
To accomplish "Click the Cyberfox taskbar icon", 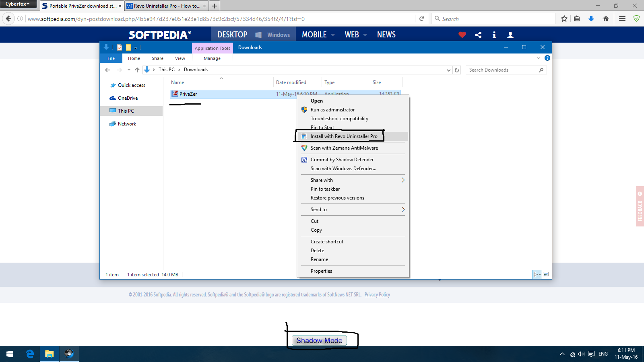I will pos(69,354).
